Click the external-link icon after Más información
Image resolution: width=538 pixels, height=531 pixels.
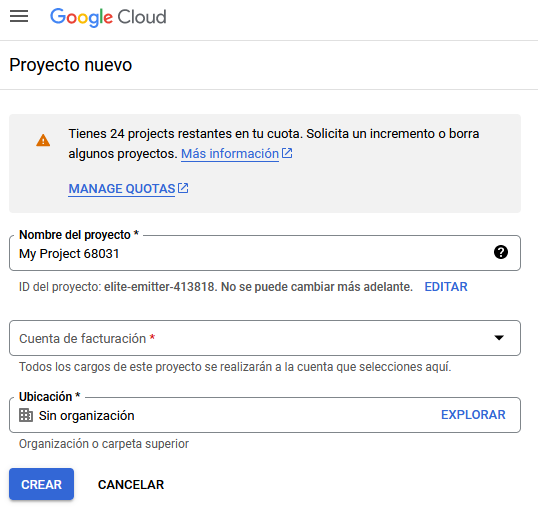[x=287, y=153]
